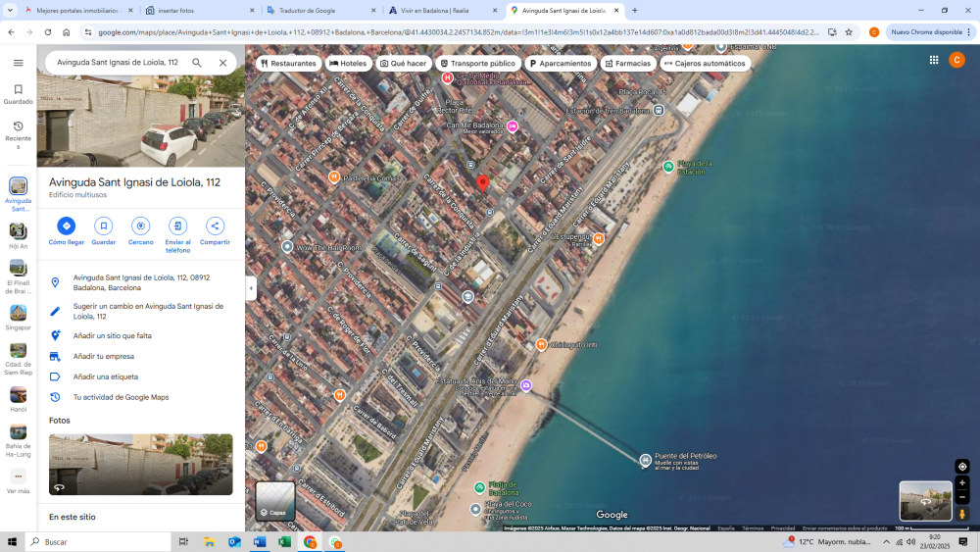Switch to Traductor de Google tab
The width and height of the screenshot is (980, 552).
321,11
